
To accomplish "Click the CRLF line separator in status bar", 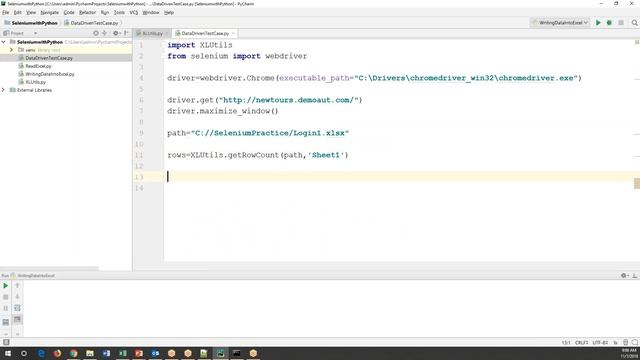I will (x=581, y=342).
